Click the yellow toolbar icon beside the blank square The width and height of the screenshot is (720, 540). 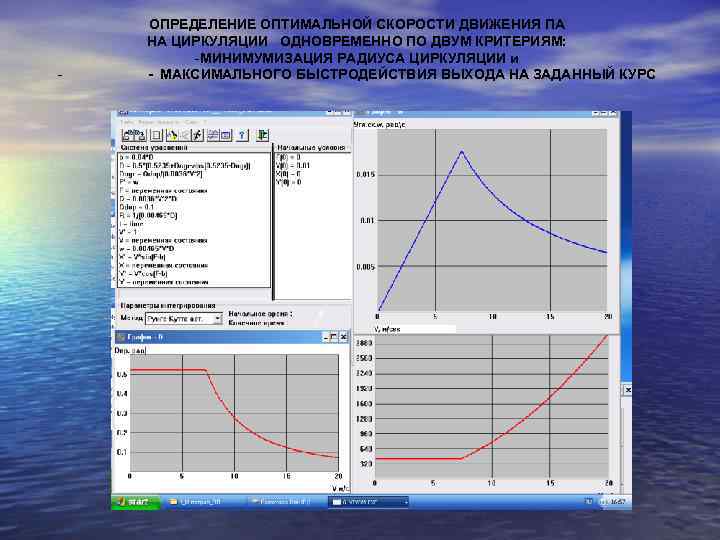(x=172, y=135)
